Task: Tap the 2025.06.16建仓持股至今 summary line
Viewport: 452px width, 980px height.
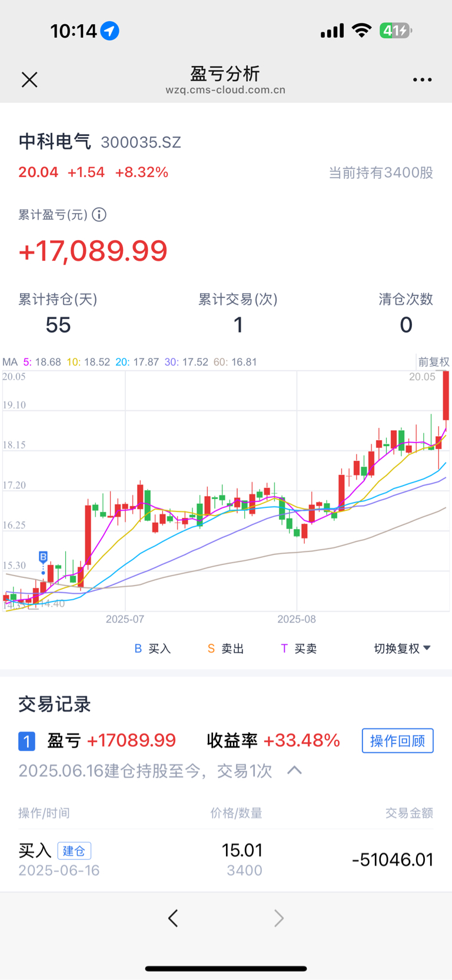Action: [145, 770]
